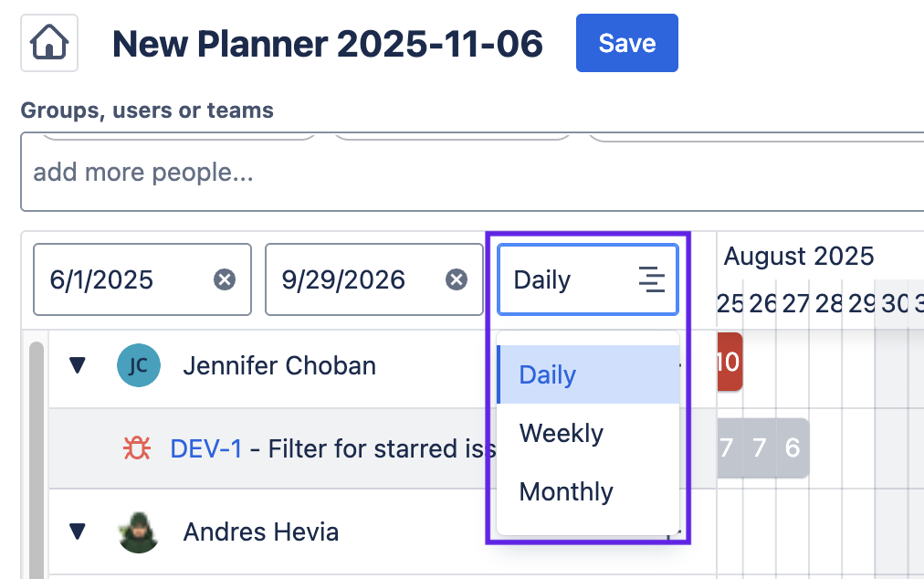Click Jennifer Choban's JC avatar
The image size is (924, 579).
[139, 366]
